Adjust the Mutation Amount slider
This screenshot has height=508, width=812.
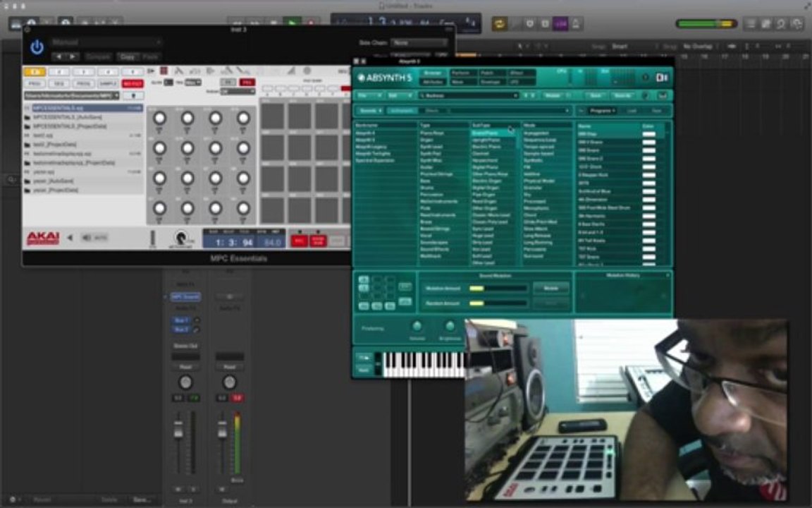498,288
